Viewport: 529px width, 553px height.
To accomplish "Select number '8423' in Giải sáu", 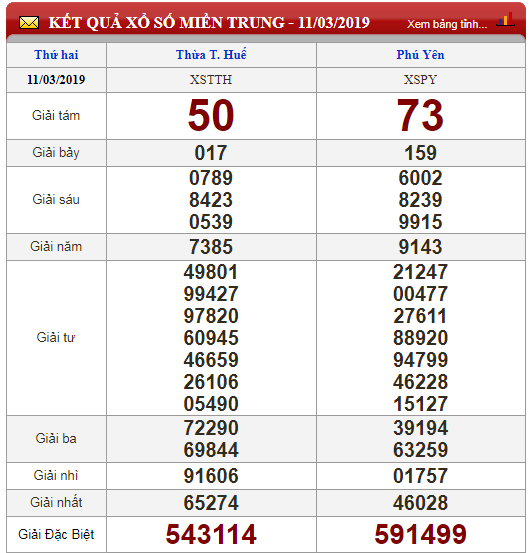I will (211, 200).
